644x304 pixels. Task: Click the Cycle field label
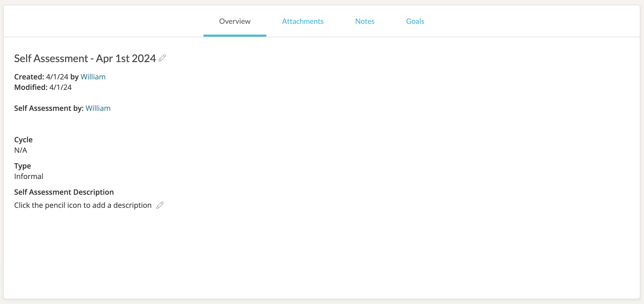click(x=23, y=140)
